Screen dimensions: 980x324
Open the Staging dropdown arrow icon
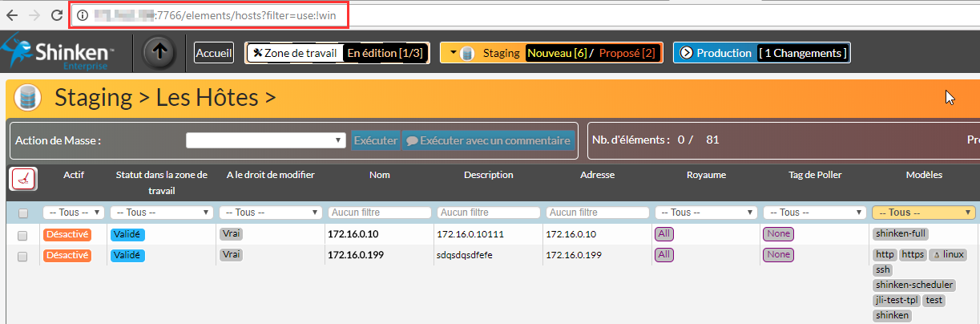pos(453,53)
